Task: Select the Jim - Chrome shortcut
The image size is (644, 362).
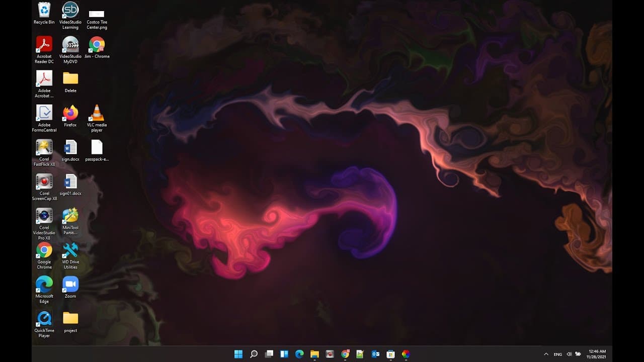Action: click(97, 48)
